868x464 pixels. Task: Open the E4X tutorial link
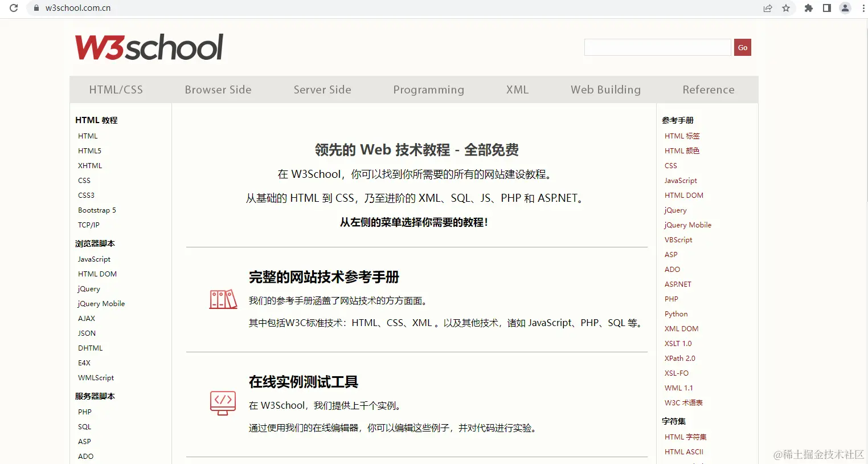click(x=84, y=363)
